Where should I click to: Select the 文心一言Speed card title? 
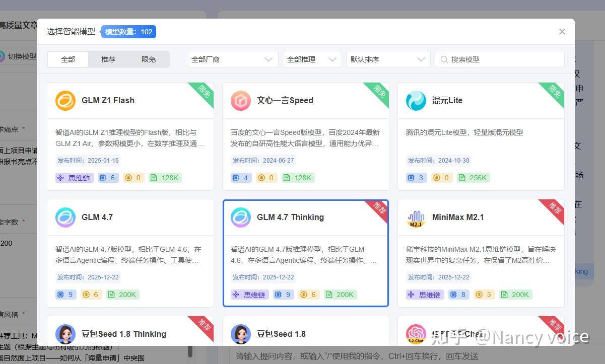click(285, 101)
